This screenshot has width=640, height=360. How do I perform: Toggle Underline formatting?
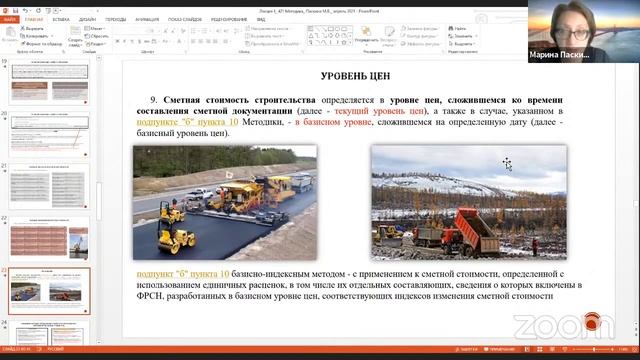point(132,41)
